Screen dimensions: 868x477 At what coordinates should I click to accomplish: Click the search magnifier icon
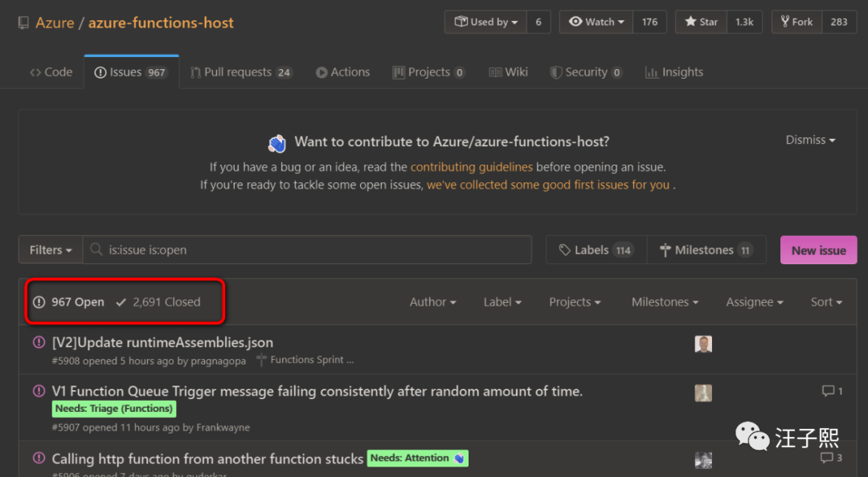pyautogui.click(x=96, y=250)
